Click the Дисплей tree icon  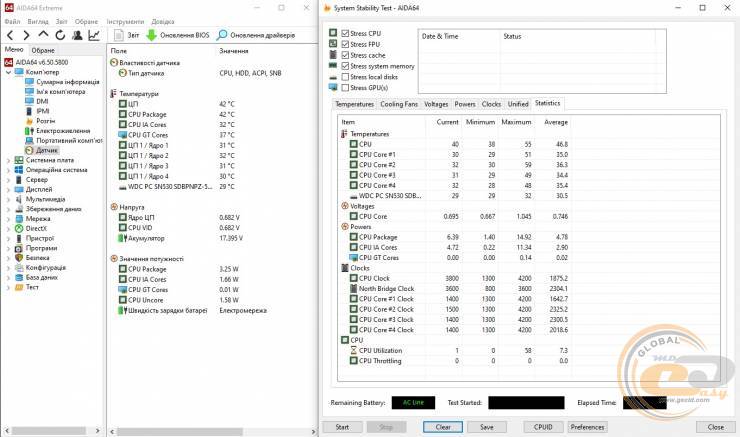point(19,189)
